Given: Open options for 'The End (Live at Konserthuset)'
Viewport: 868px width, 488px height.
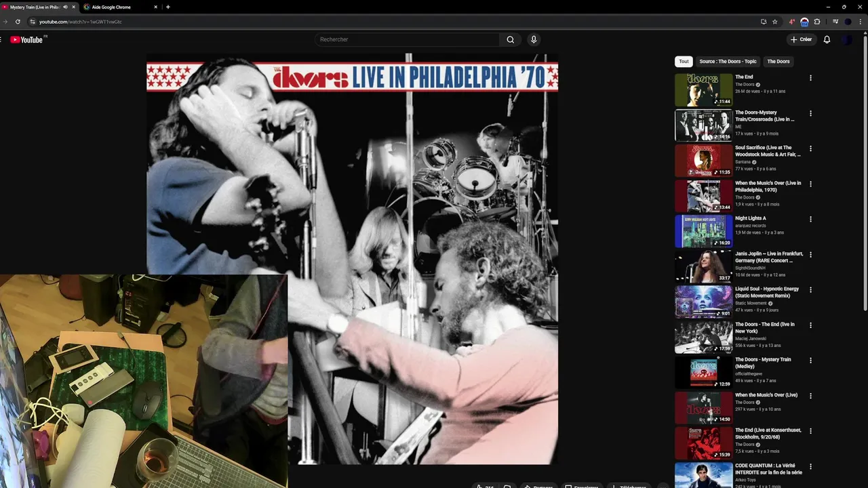Looking at the screenshot, I should (x=810, y=430).
